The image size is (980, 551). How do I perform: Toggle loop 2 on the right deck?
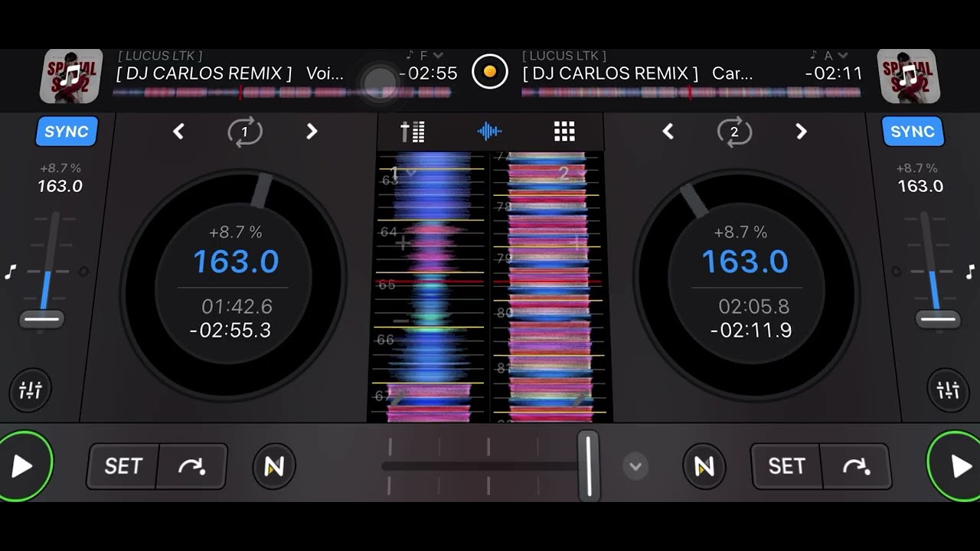(734, 132)
